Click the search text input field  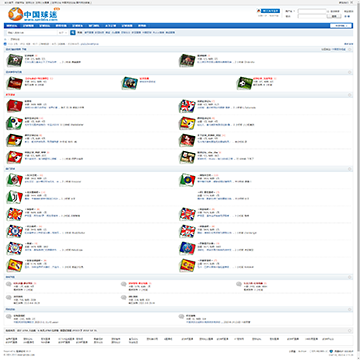32,33
